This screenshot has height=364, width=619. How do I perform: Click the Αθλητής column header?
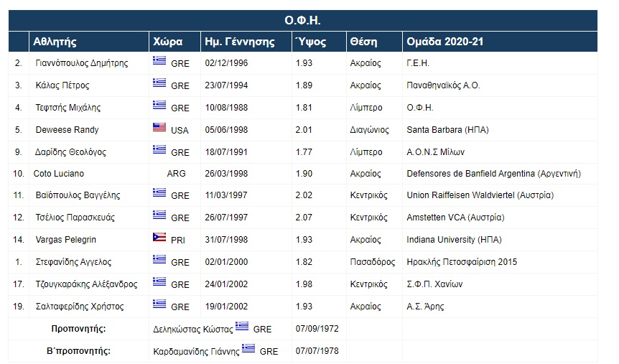coord(55,42)
